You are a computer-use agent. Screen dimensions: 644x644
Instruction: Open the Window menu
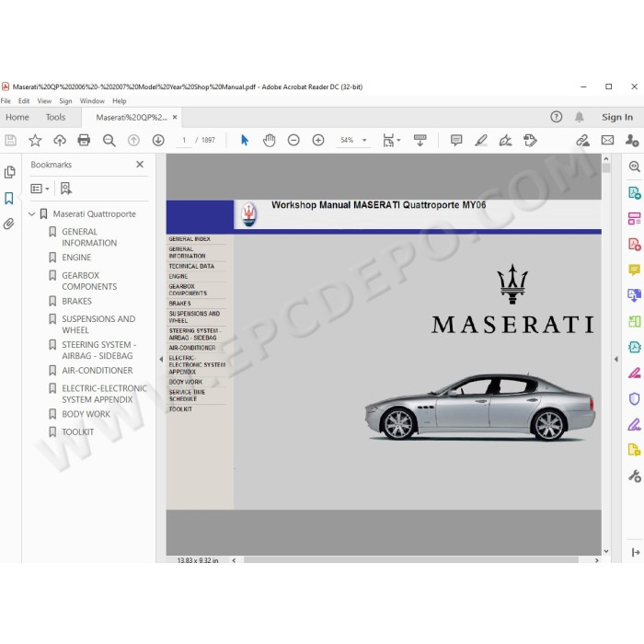click(92, 101)
